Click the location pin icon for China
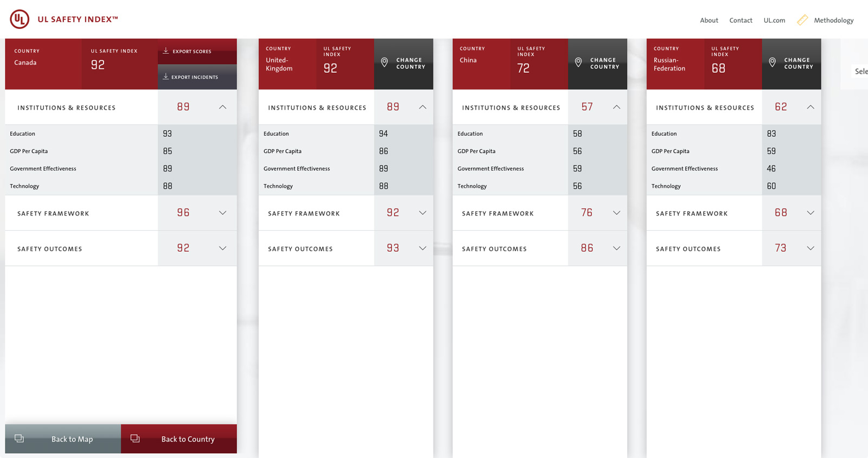Screen dimensions: 868x458 578,63
